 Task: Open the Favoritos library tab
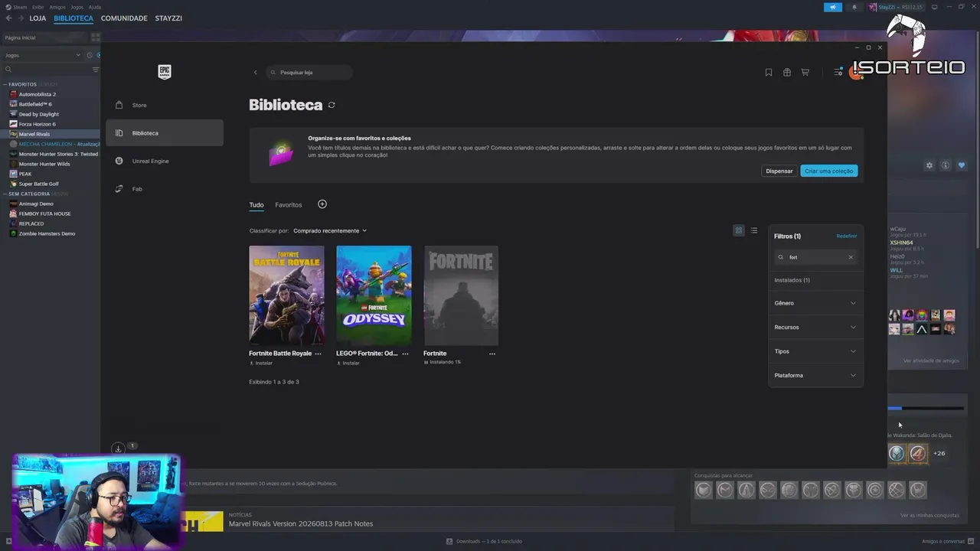pyautogui.click(x=289, y=205)
